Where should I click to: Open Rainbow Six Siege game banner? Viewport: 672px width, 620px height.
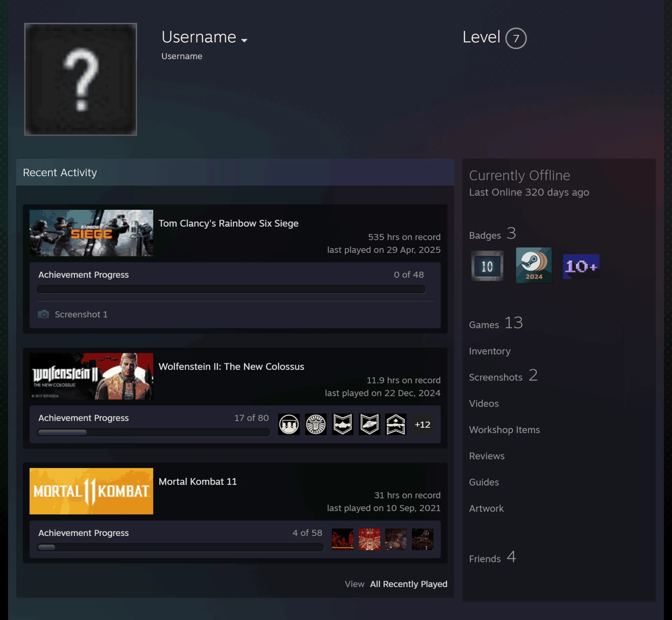tap(91, 233)
